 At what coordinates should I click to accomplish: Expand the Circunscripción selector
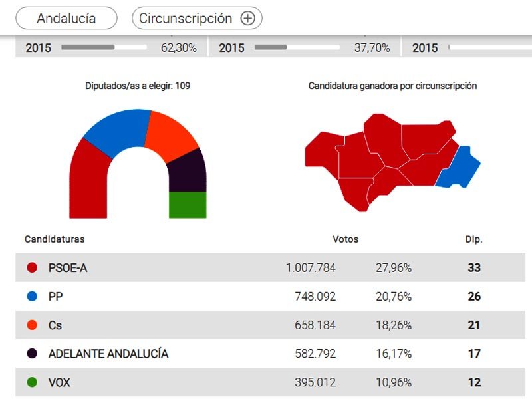197,19
